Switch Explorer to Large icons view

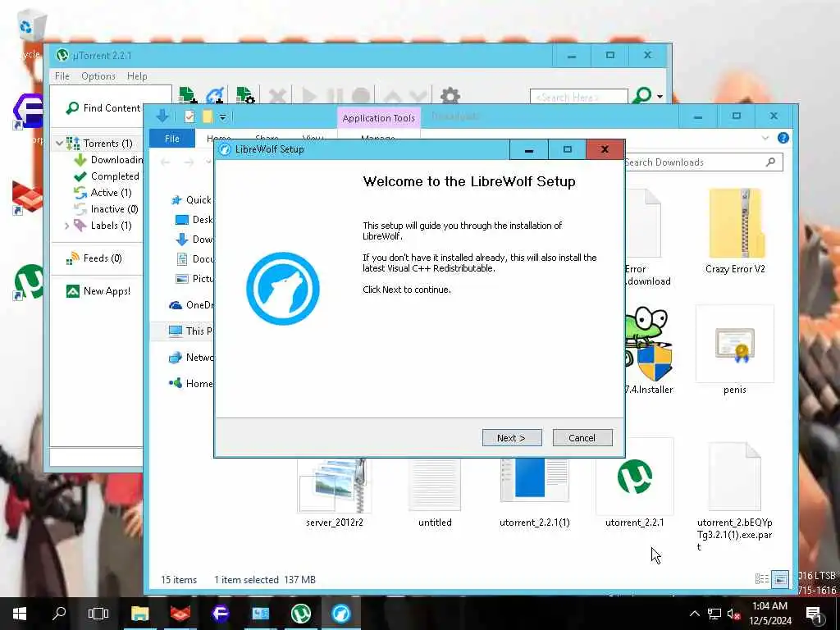coord(780,579)
